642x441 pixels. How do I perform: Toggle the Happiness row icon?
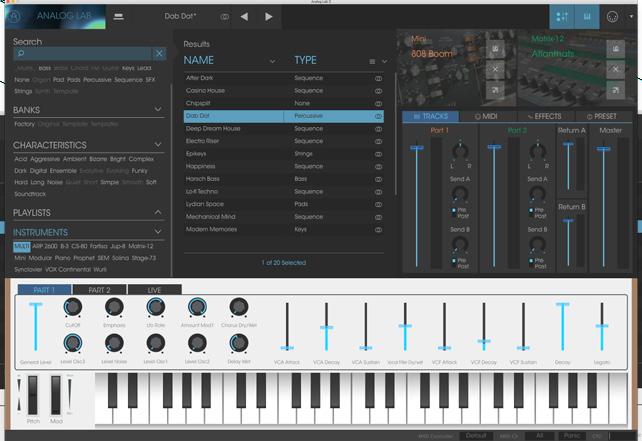pos(378,167)
